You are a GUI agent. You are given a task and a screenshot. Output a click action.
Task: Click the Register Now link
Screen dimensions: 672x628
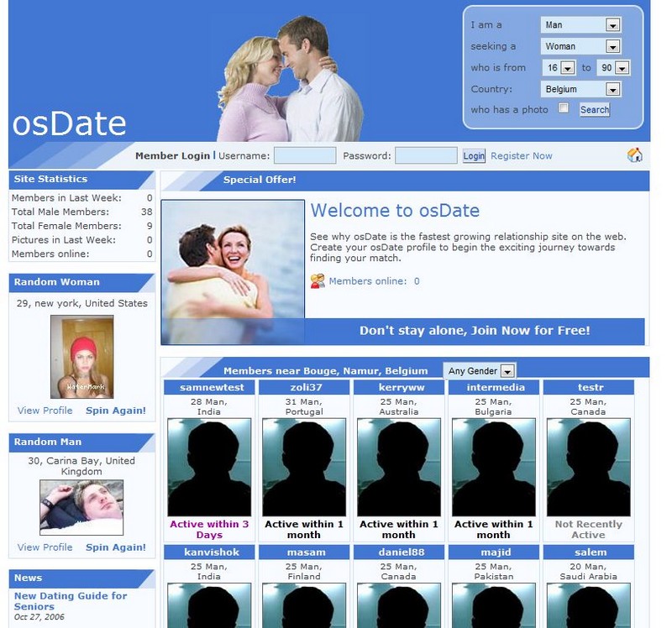522,156
